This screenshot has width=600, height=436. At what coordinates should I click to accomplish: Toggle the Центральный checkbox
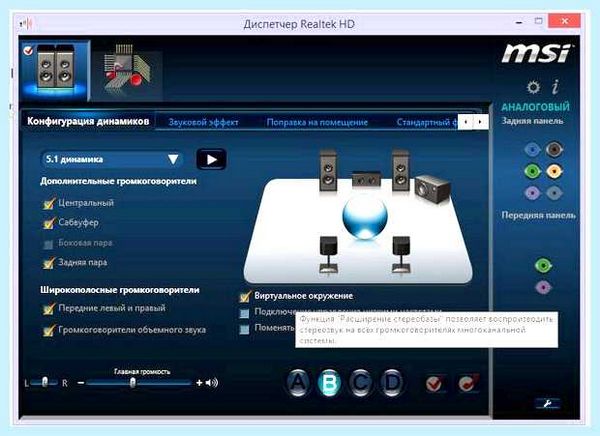click(49, 204)
